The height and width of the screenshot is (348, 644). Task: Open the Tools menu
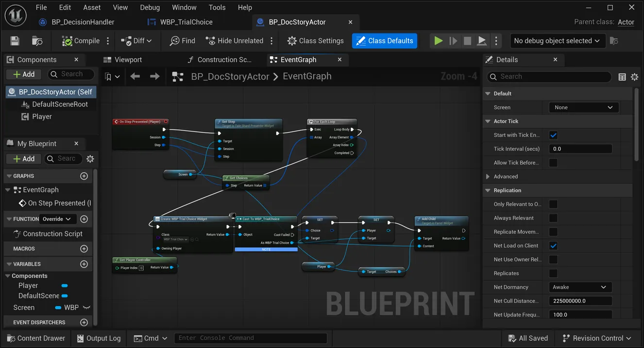coord(217,7)
